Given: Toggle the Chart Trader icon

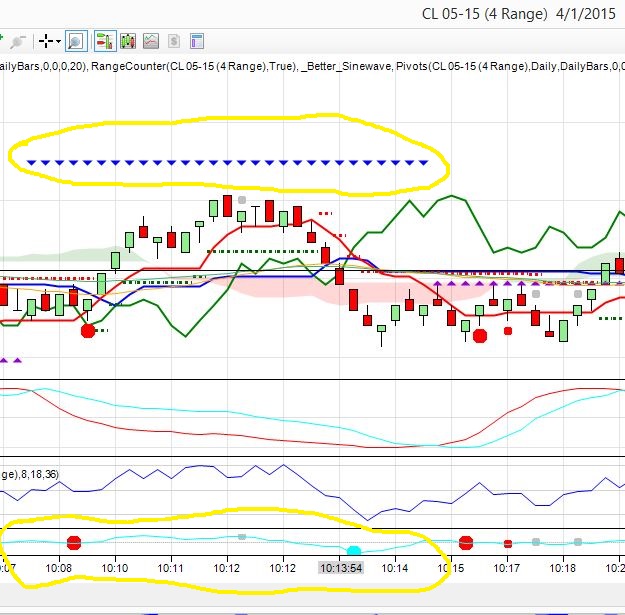Looking at the screenshot, I should pos(105,41).
